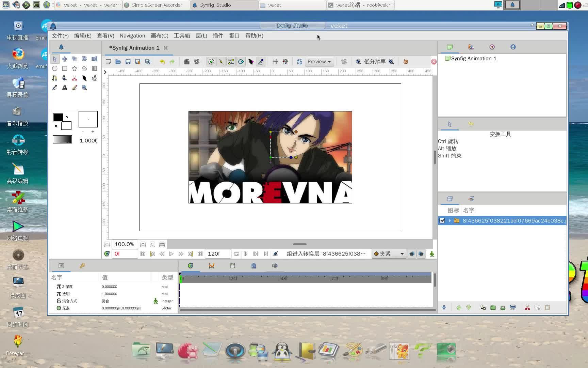Screen dimensions: 588x368
Task: Expand the canvas side arrow at the ruler corner
Action: pyautogui.click(x=105, y=72)
